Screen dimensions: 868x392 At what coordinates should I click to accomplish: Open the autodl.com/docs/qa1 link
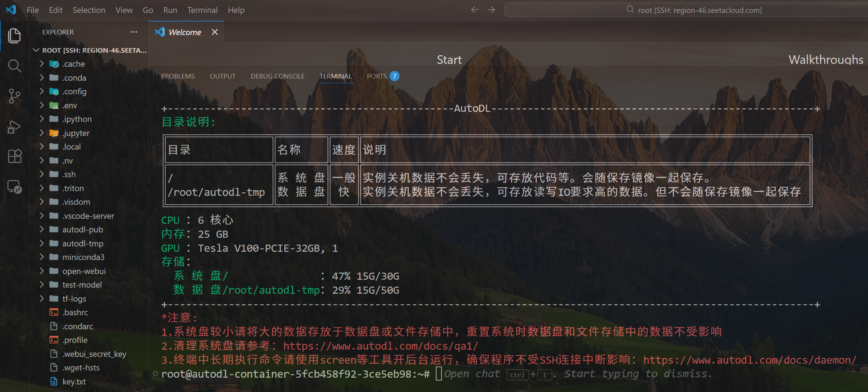coord(381,346)
